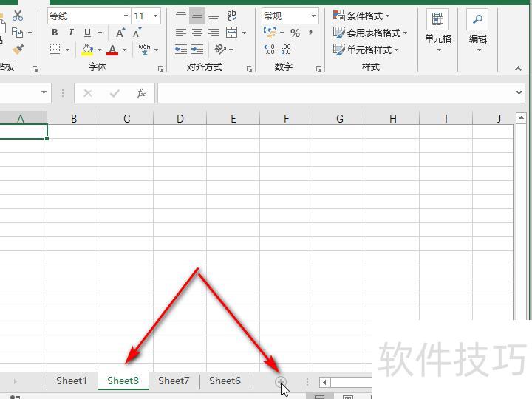Screen dimensions: 532x399
Task: Decrease font size with small A
Action: click(137, 33)
